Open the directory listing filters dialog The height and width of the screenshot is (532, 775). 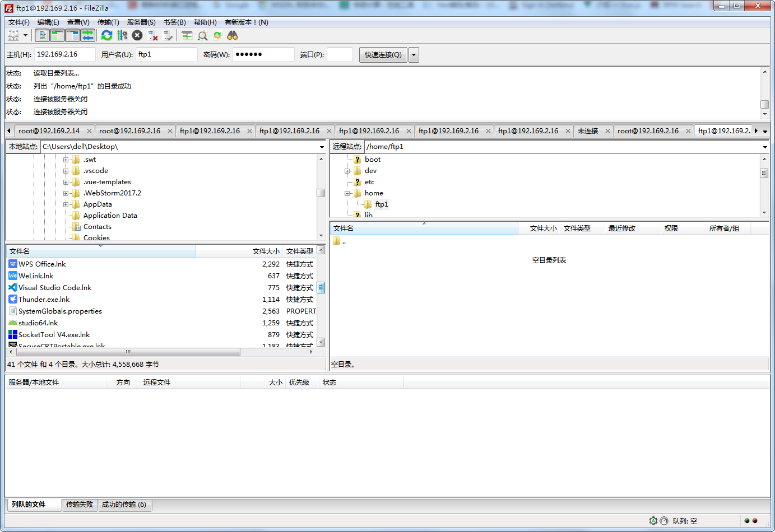pyautogui.click(x=187, y=35)
